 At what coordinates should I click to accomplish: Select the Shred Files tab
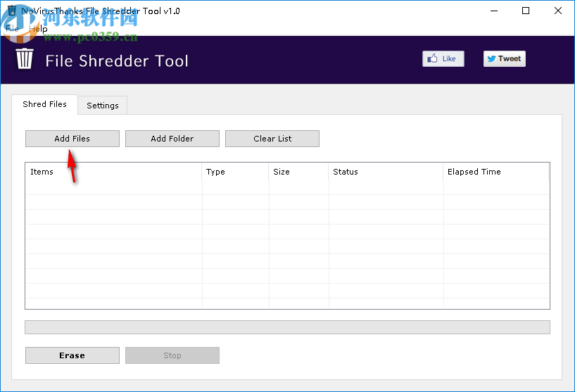(45, 104)
